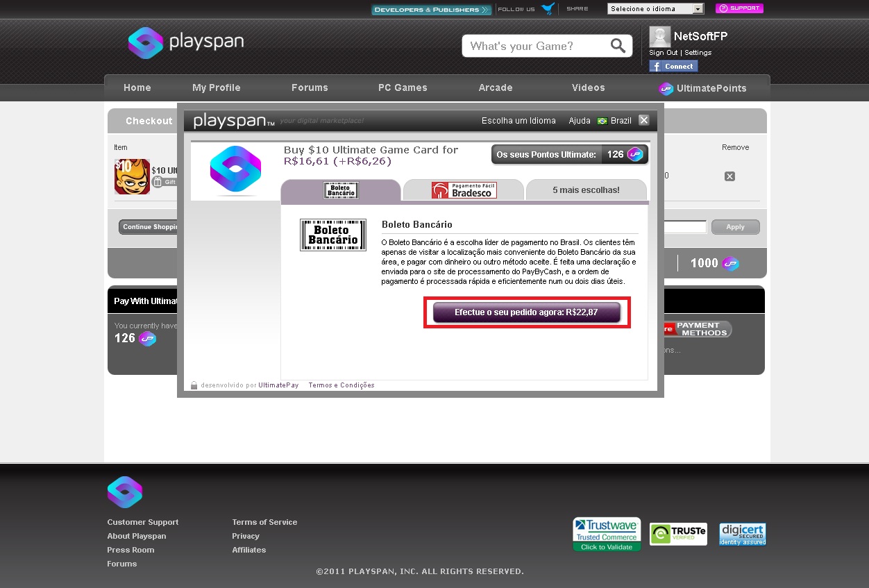
Task: Open Press Room footer link
Action: pos(130,550)
